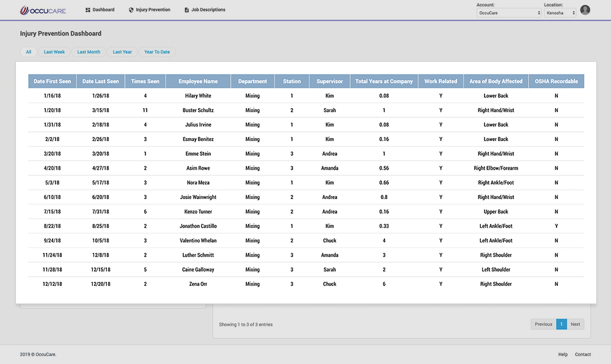Click the OccuCare logo
The height and width of the screenshot is (364, 611).
[43, 10]
